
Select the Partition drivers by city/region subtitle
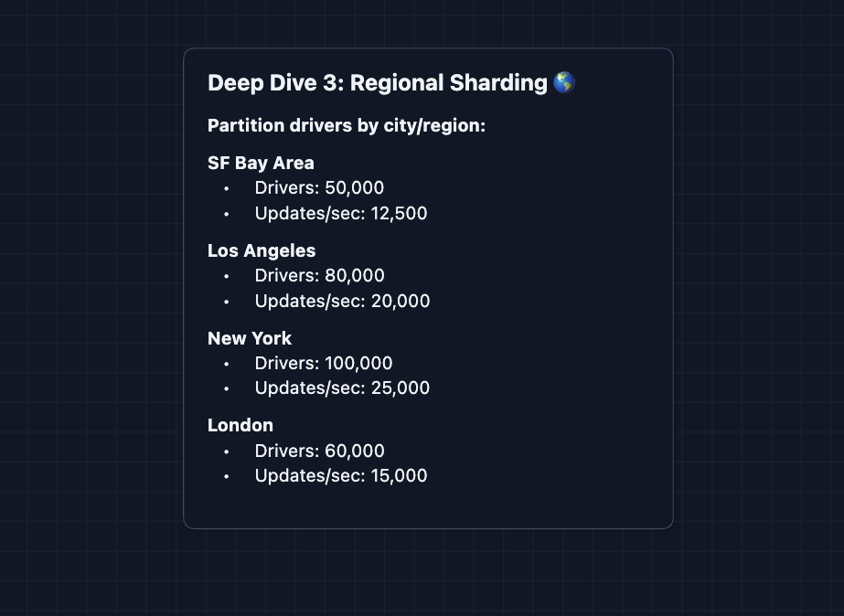coord(346,125)
